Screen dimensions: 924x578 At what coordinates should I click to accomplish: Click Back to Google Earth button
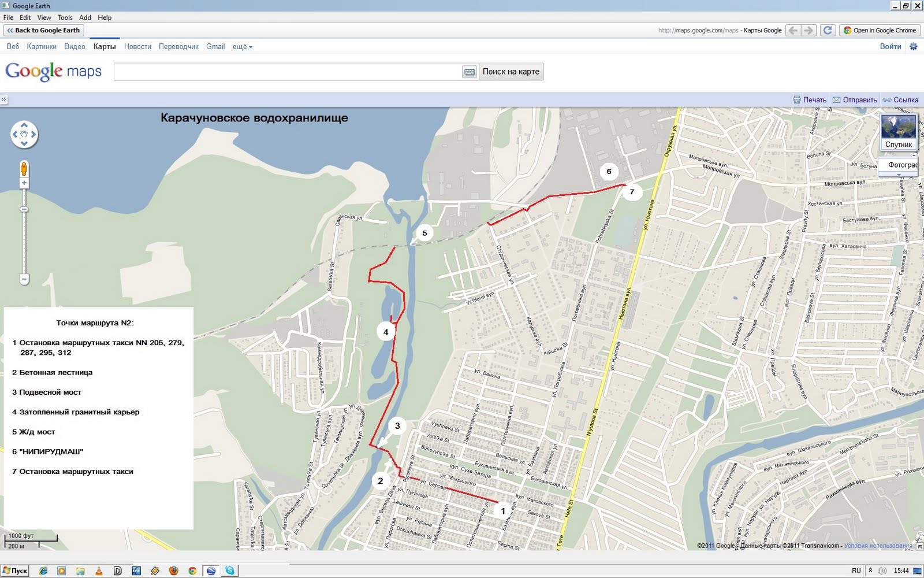click(43, 31)
